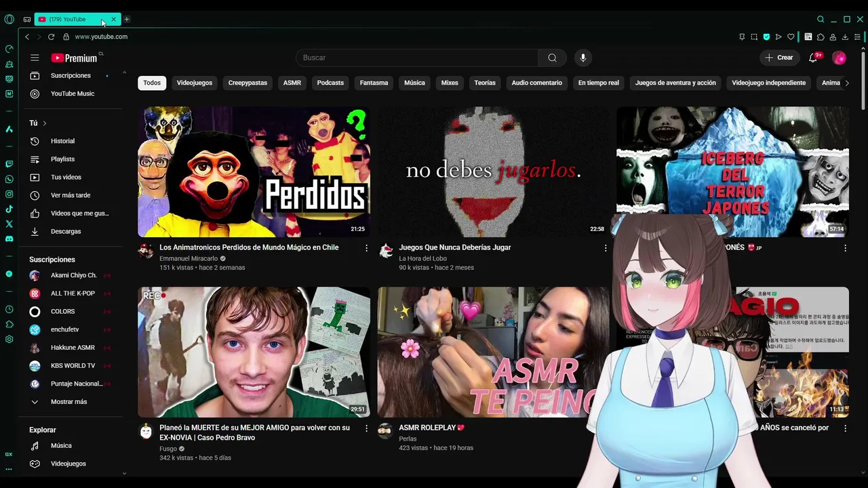Click the browser snapshot tool icon
The width and height of the screenshot is (868, 488).
[754, 37]
